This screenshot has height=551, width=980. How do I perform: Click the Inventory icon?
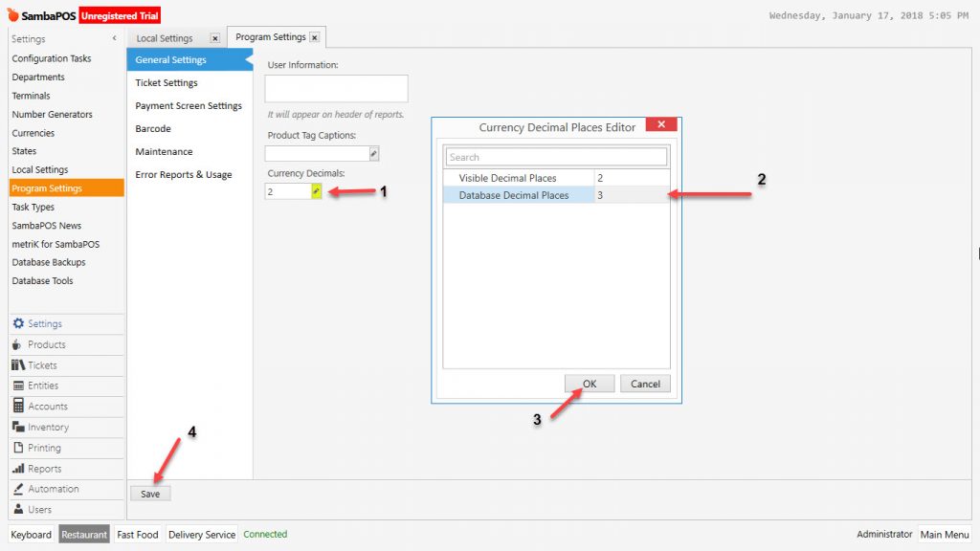tap(18, 427)
